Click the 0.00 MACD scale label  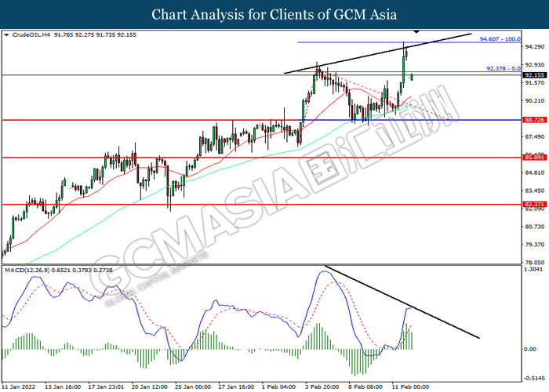529,350
